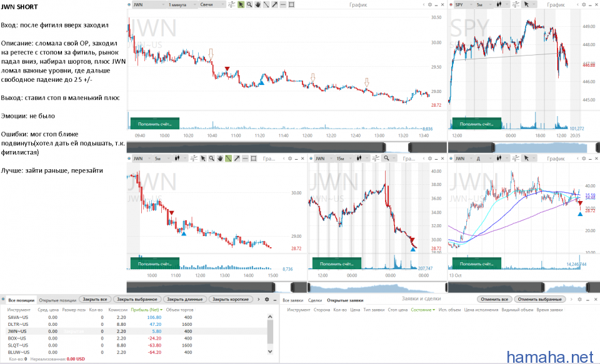Screen dimensions: 600x364
Task: Open the '1 минута' timeframe dropdown
Action: (182, 4)
